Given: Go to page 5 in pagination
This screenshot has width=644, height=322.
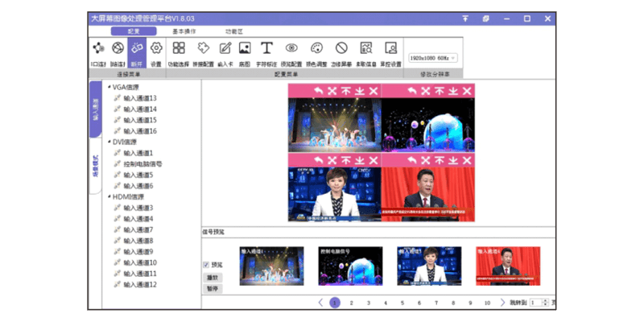Looking at the screenshot, I should tap(402, 303).
